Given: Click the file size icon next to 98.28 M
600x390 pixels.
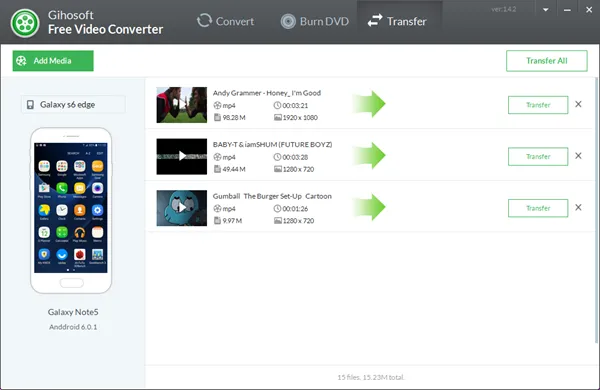Looking at the screenshot, I should [217, 117].
